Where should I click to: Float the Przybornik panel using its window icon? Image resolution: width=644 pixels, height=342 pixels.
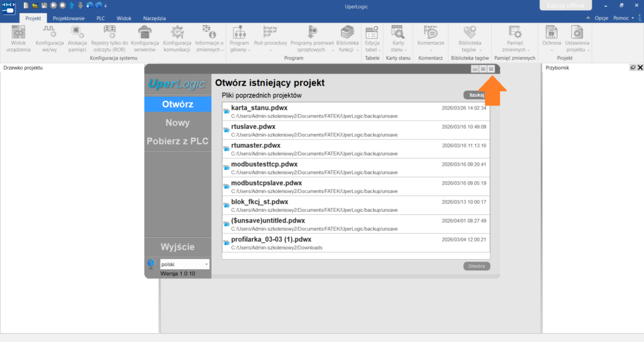(633, 68)
